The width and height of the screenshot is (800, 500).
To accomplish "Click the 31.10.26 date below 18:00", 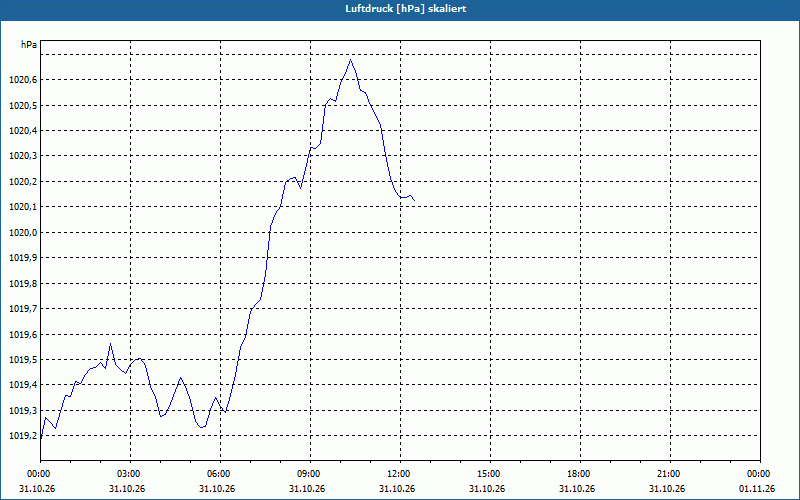I will coord(577,488).
